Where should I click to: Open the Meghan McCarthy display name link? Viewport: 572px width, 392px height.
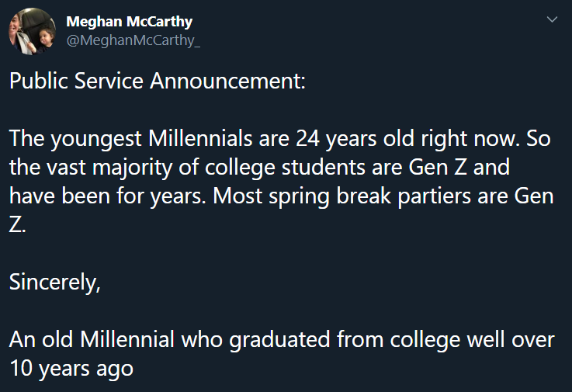coord(129,22)
